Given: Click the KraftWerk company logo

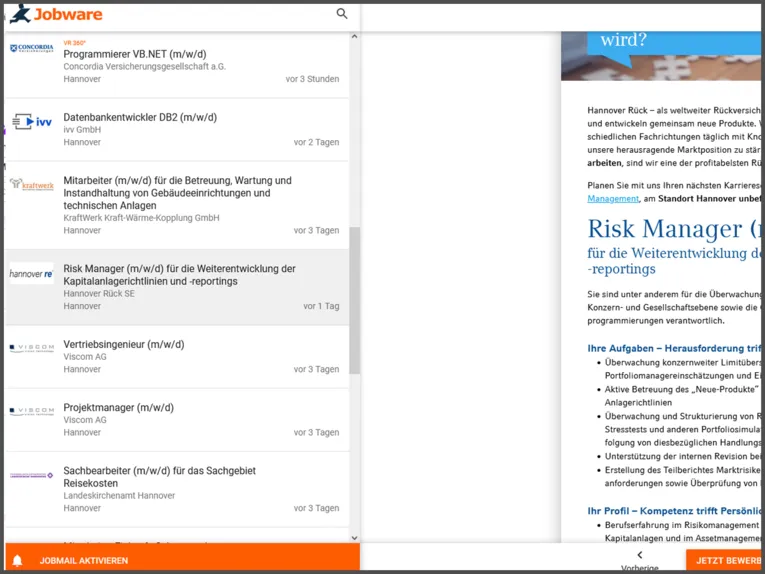Looking at the screenshot, I should [32, 185].
